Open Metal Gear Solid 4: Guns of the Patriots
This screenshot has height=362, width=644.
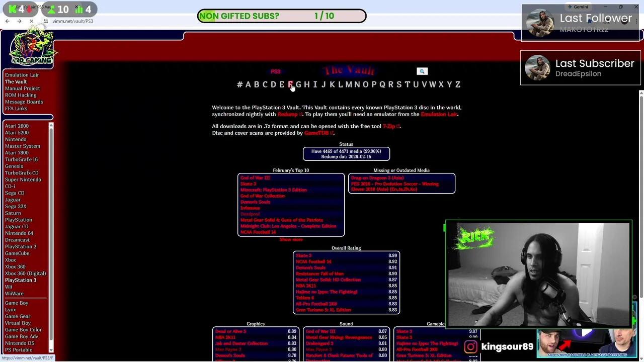click(x=281, y=220)
